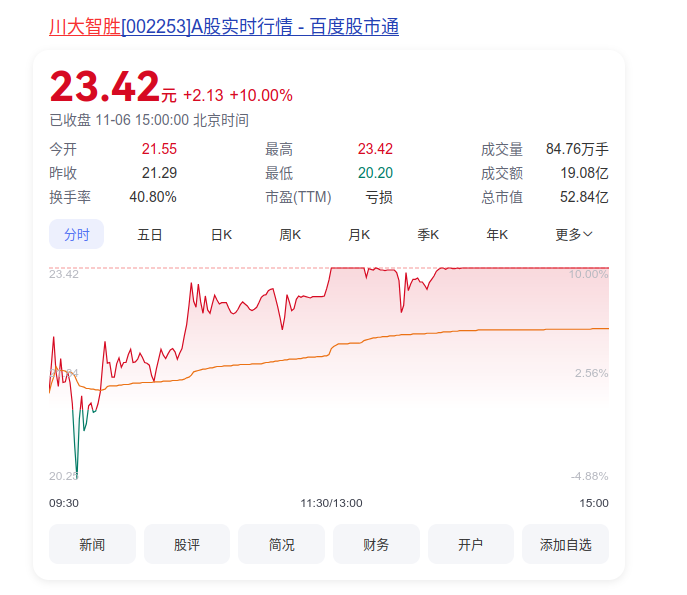Open the 月K chart tab
This screenshot has height=595, width=687.
pos(359,235)
